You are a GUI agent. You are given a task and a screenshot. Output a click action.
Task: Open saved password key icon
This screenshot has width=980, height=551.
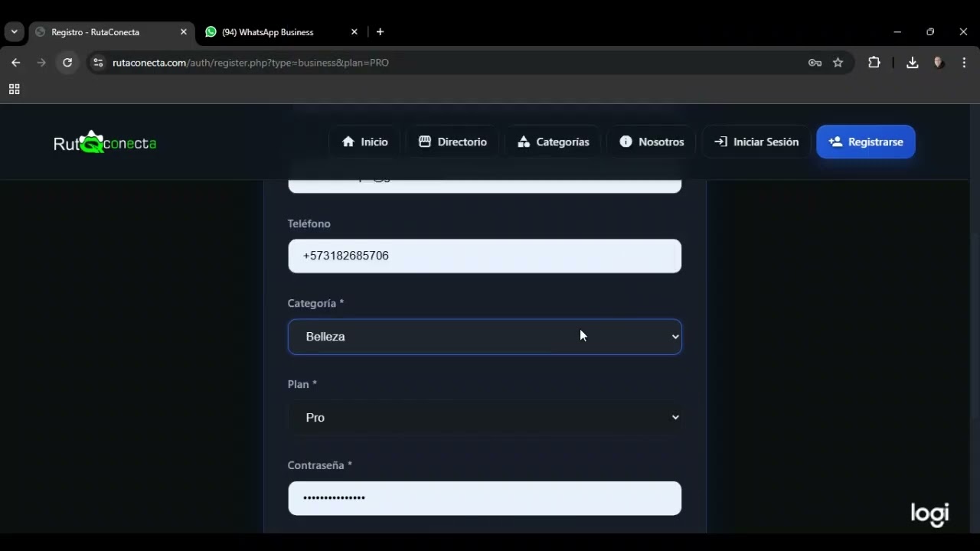click(815, 63)
